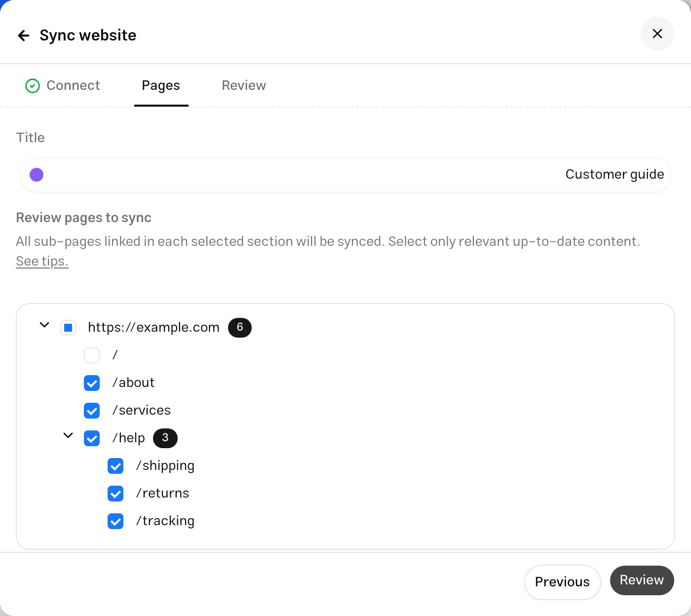This screenshot has height=616, width=691.
Task: Click the /services label text
Action: tap(142, 410)
